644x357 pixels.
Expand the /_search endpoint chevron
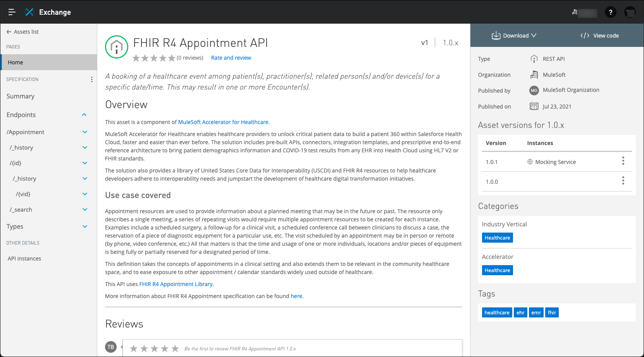click(x=85, y=210)
